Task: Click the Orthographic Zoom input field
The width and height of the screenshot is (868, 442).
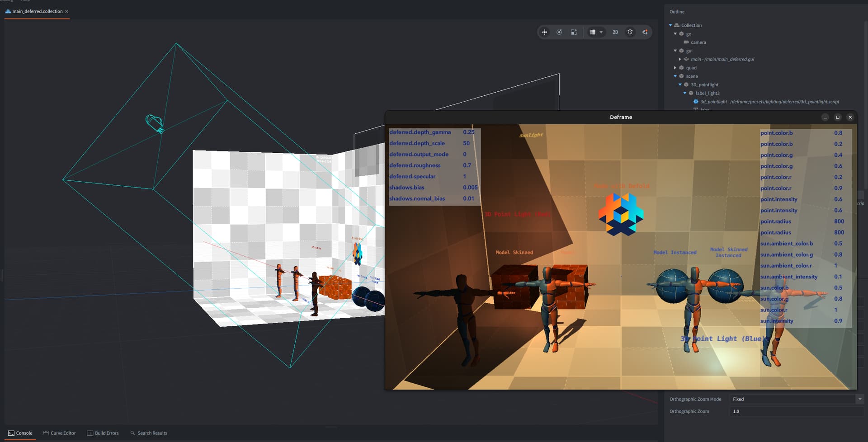Action: point(796,411)
